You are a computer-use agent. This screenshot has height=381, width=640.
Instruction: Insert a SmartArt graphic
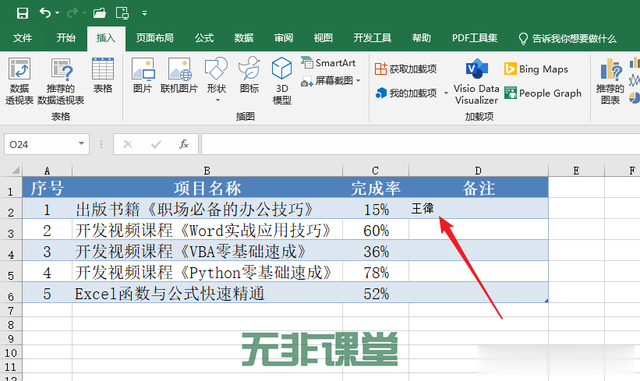[328, 62]
